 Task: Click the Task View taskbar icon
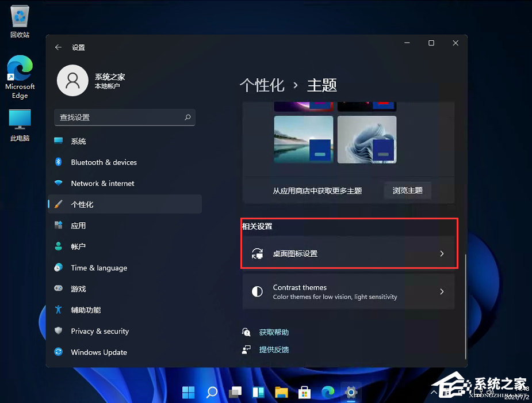pyautogui.click(x=235, y=392)
